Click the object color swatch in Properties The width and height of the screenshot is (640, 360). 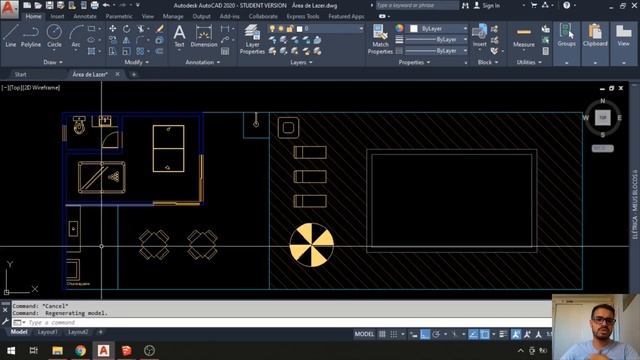pyautogui.click(x=413, y=29)
